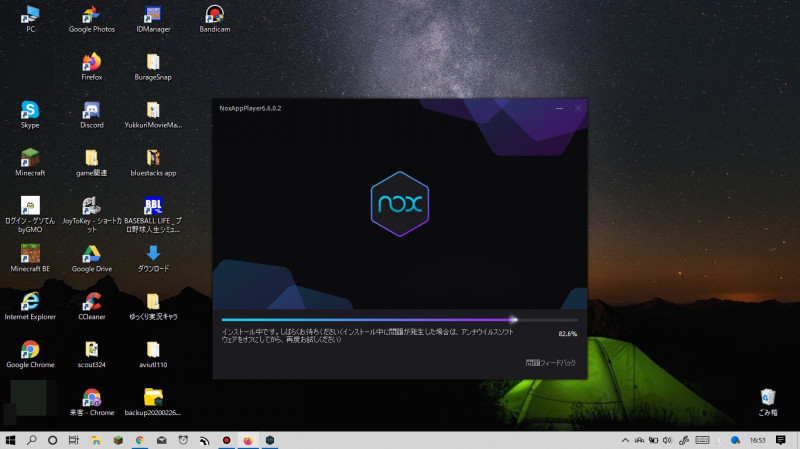Select the ダウンロード desktop icon
800x449 pixels.
click(x=153, y=258)
